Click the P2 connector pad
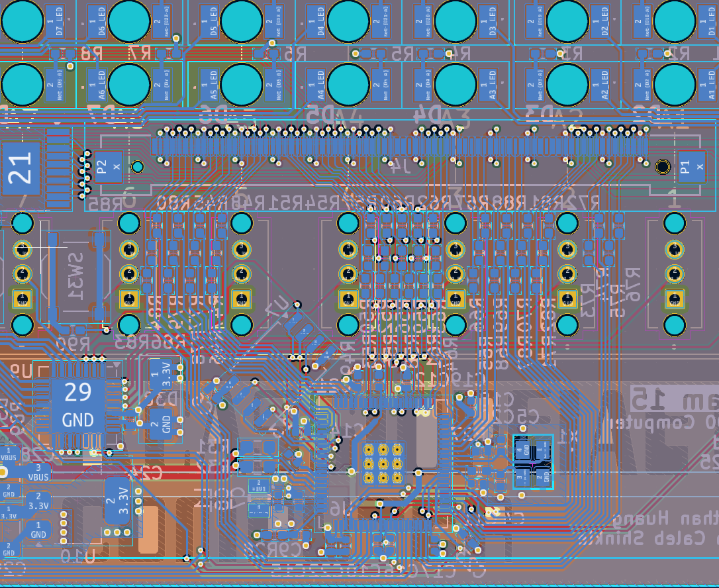719x588 pixels. coord(101,166)
